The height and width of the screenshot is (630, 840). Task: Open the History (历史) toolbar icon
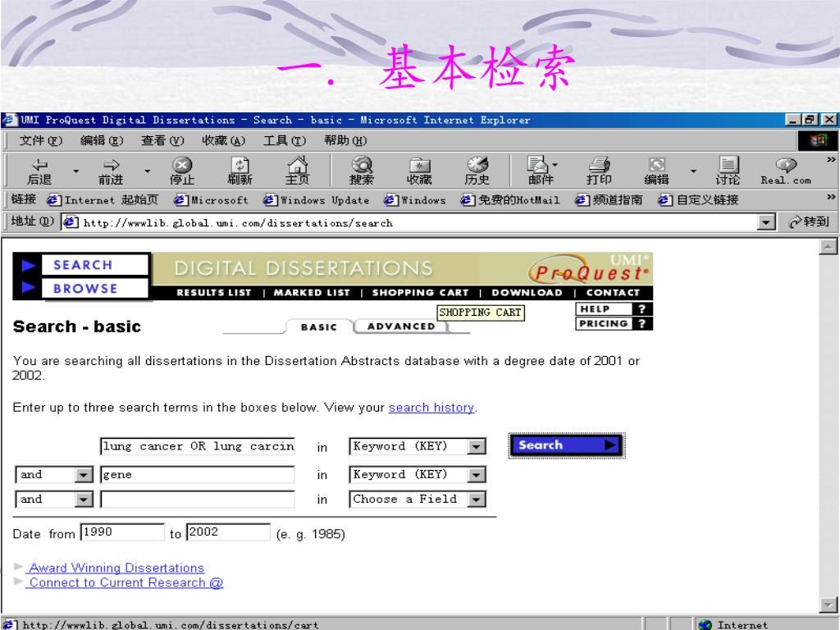click(x=477, y=171)
